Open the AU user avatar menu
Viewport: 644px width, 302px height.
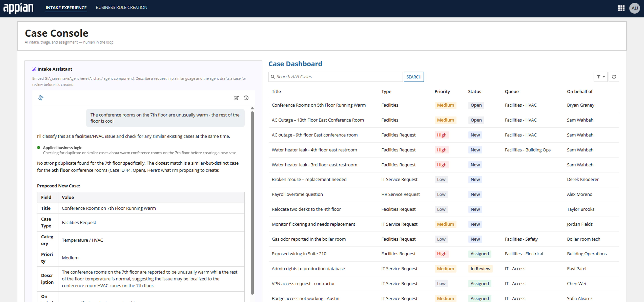[x=634, y=8]
